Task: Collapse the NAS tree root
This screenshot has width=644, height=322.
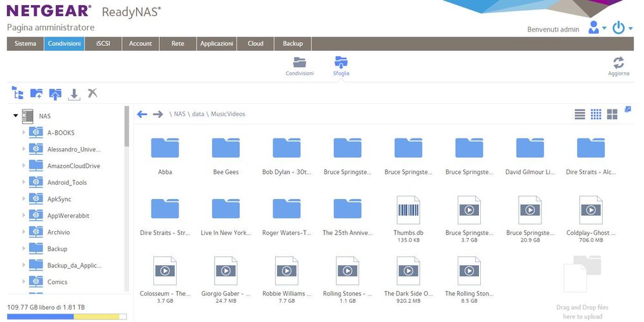Action: (15, 116)
